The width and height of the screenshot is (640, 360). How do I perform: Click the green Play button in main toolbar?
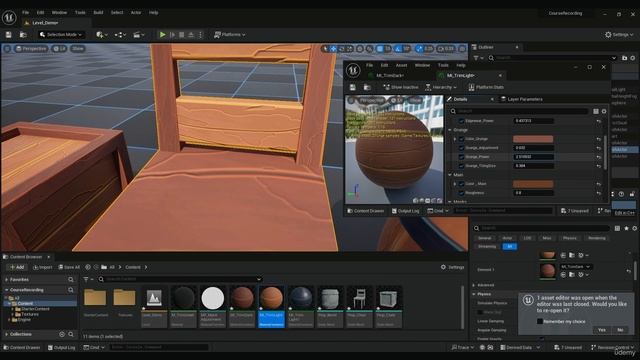click(162, 35)
